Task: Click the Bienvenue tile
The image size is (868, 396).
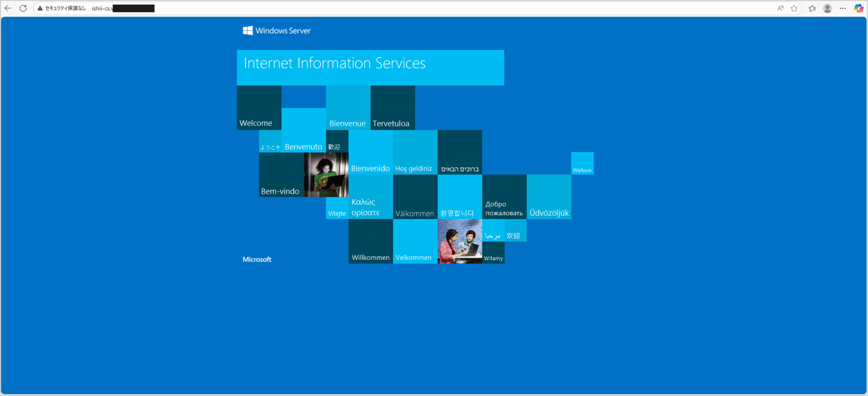Action: pyautogui.click(x=348, y=107)
